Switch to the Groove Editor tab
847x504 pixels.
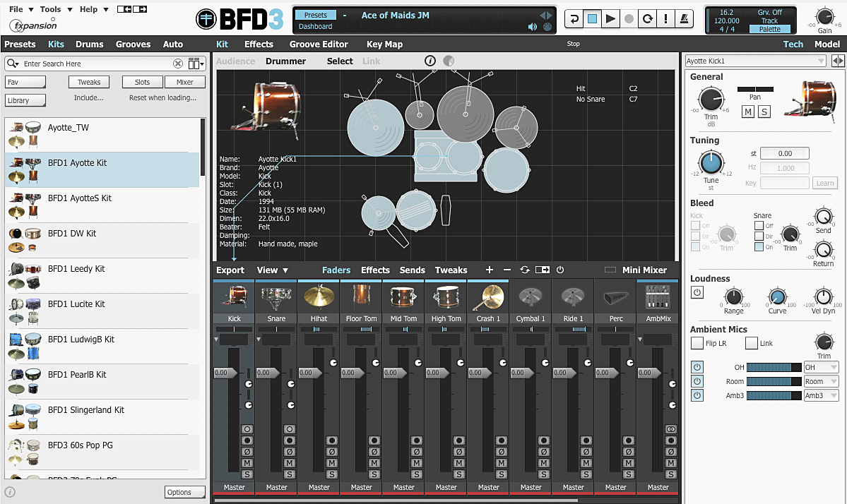pyautogui.click(x=319, y=44)
